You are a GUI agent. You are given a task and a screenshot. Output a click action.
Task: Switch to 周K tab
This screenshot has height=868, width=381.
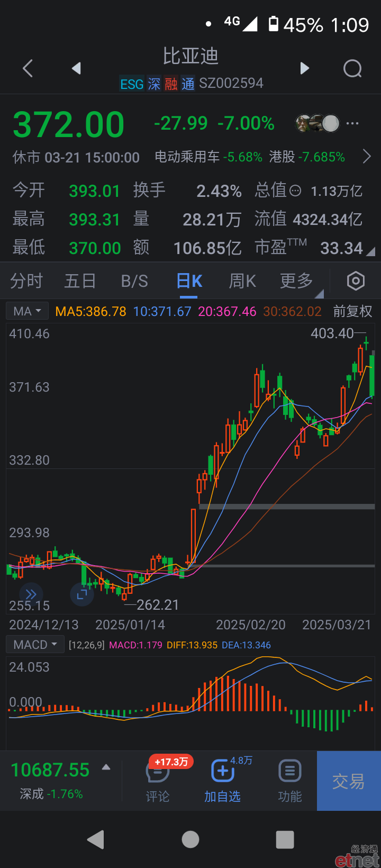(242, 281)
